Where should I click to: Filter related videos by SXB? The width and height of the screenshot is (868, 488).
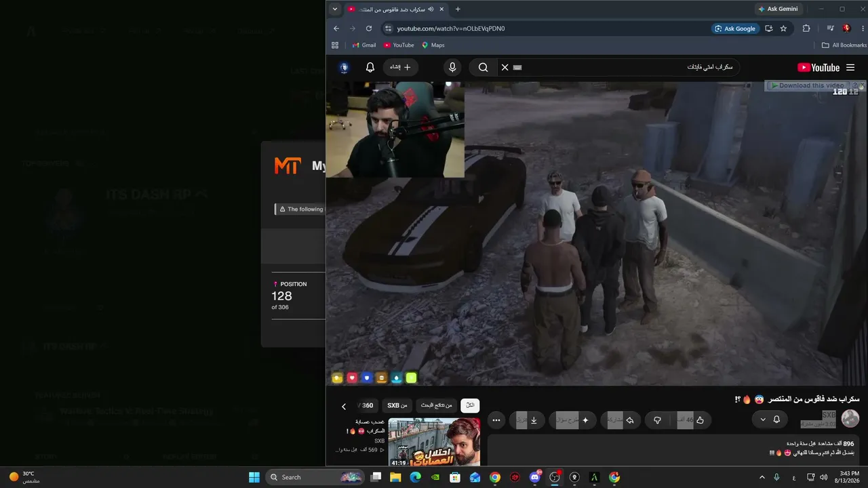pyautogui.click(x=397, y=405)
